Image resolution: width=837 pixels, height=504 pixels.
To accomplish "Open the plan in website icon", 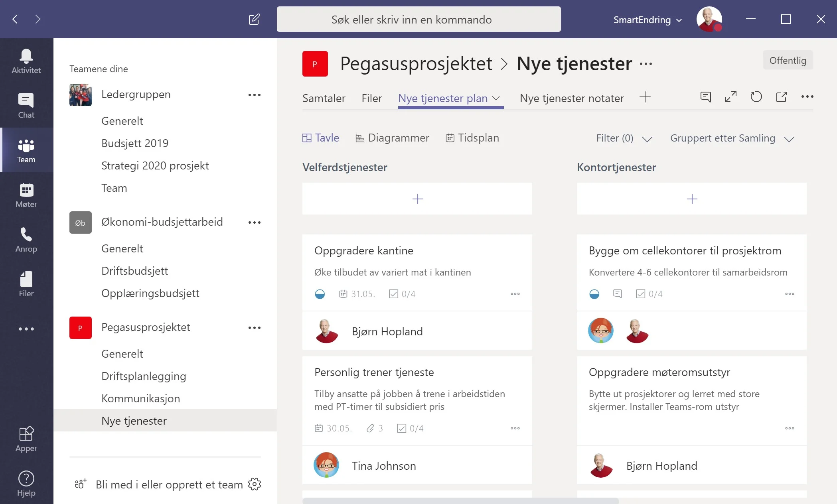I will coord(782,97).
